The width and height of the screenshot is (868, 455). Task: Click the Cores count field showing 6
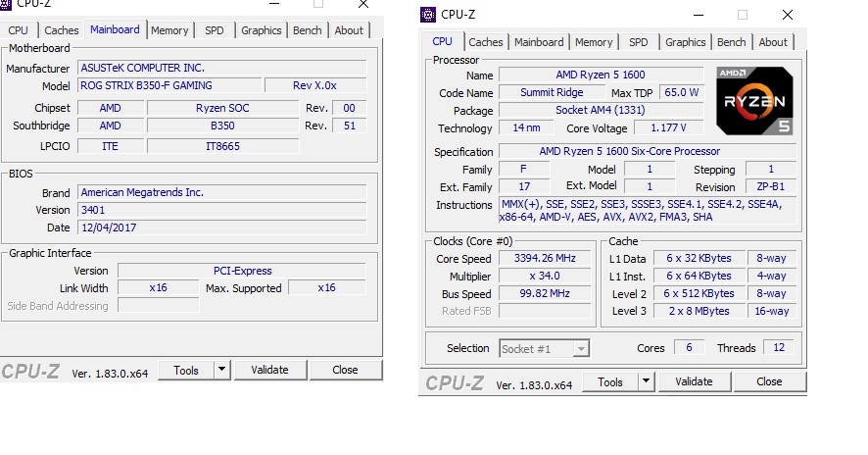(689, 347)
